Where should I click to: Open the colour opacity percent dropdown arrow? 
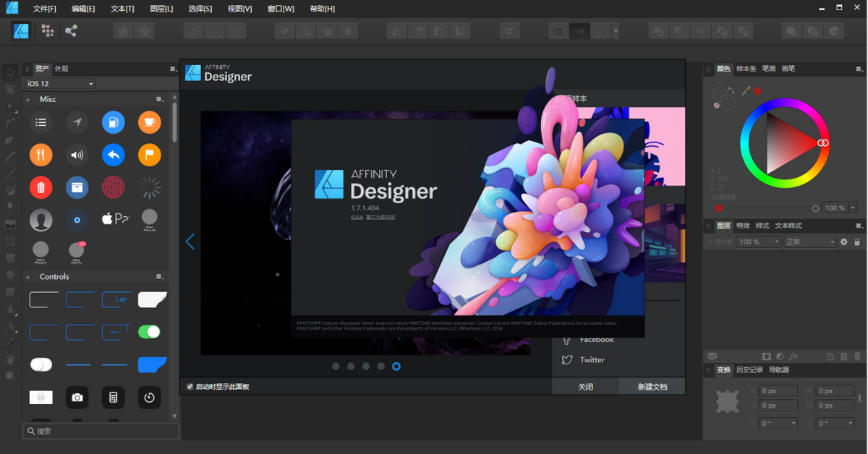(x=854, y=208)
